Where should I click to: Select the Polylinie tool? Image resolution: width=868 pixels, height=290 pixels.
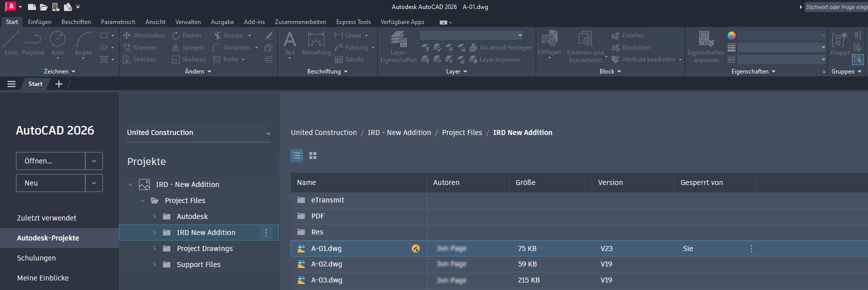pos(33,43)
